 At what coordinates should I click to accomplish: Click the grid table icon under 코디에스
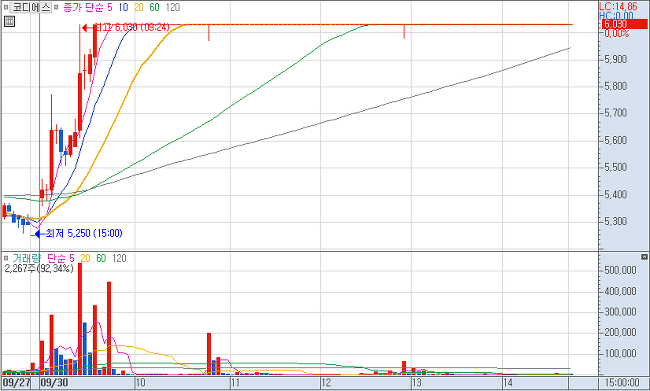(x=9, y=21)
